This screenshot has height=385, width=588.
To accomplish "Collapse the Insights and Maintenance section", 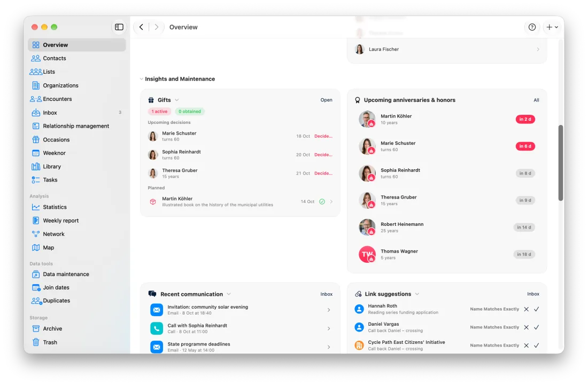I will pos(141,79).
